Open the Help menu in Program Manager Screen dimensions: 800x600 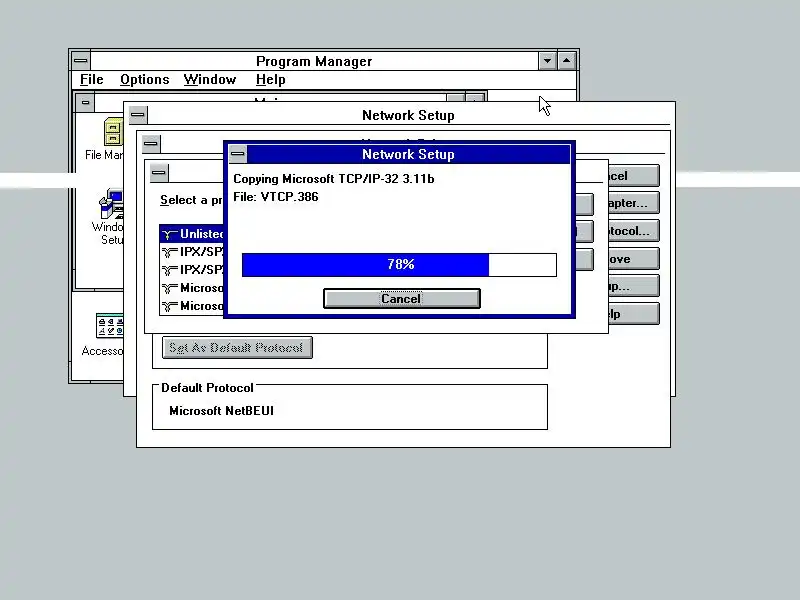[270, 80]
